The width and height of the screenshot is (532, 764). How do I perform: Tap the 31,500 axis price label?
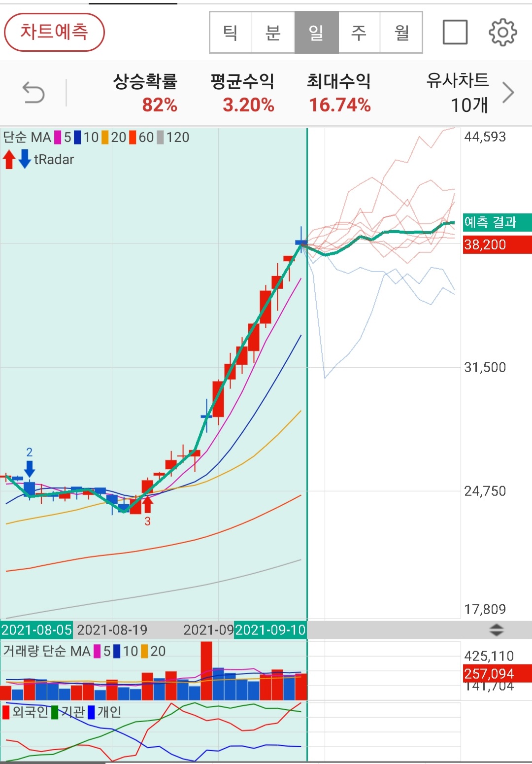click(x=485, y=367)
